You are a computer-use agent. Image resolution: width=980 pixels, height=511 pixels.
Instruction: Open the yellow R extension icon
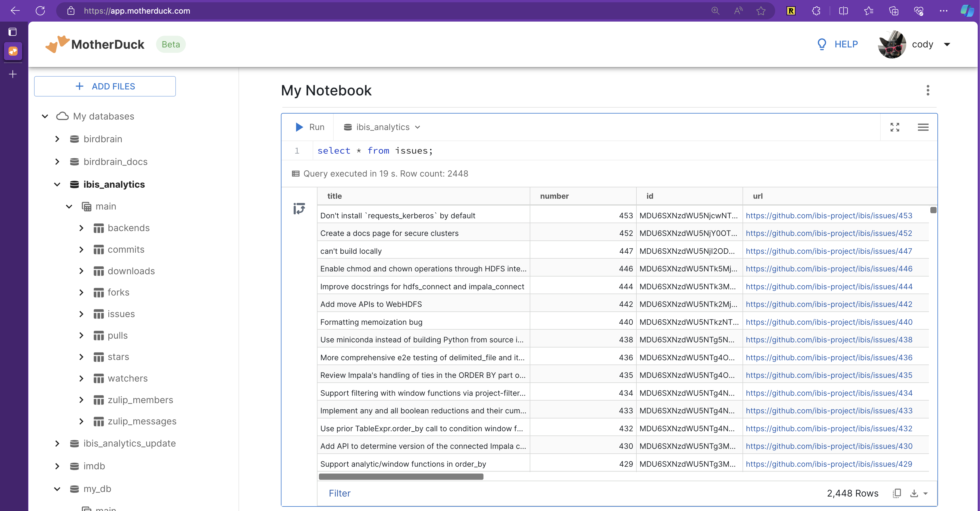pos(791,11)
